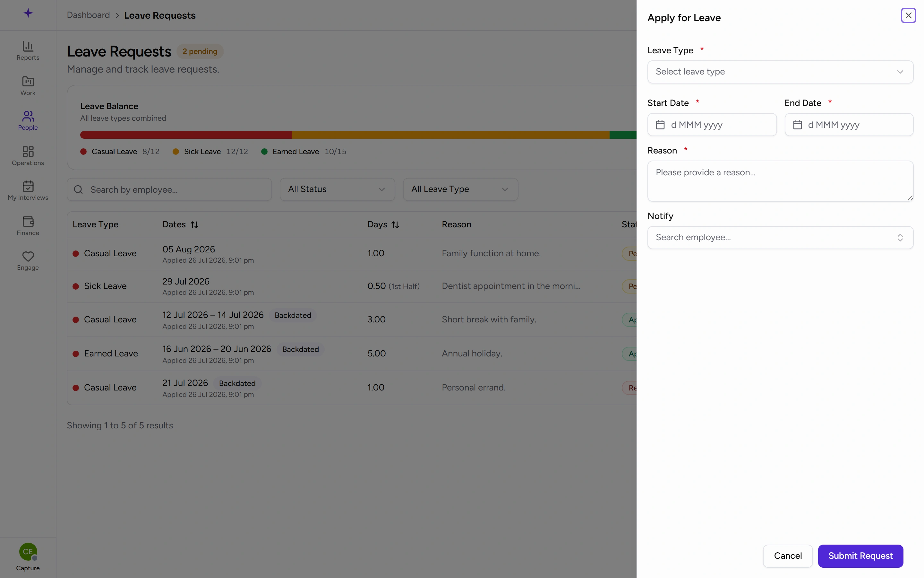
Task: Sort by Dates column arrows
Action: (x=194, y=225)
